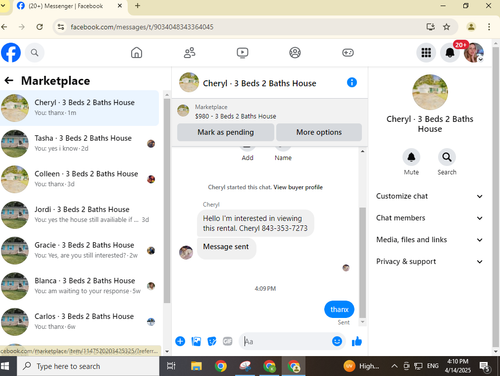Image resolution: width=500 pixels, height=376 pixels.
Task: Open Windows notification center icon
Action: [x=484, y=366]
